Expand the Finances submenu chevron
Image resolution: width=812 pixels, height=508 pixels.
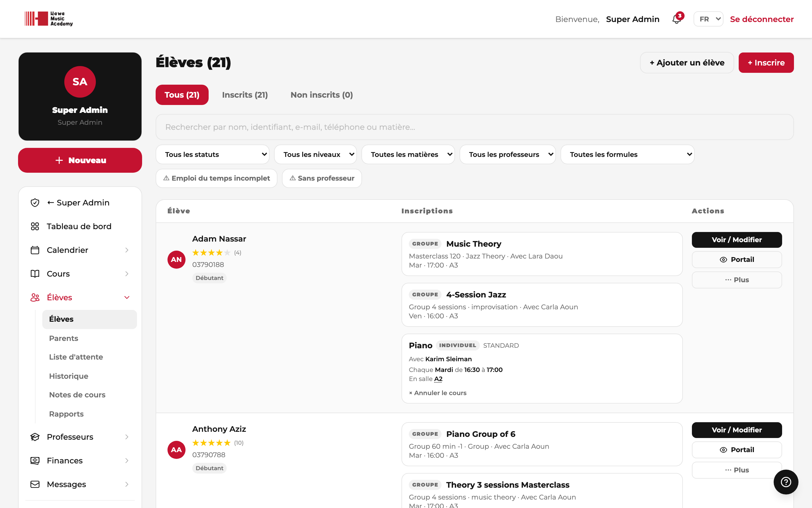[127, 461]
